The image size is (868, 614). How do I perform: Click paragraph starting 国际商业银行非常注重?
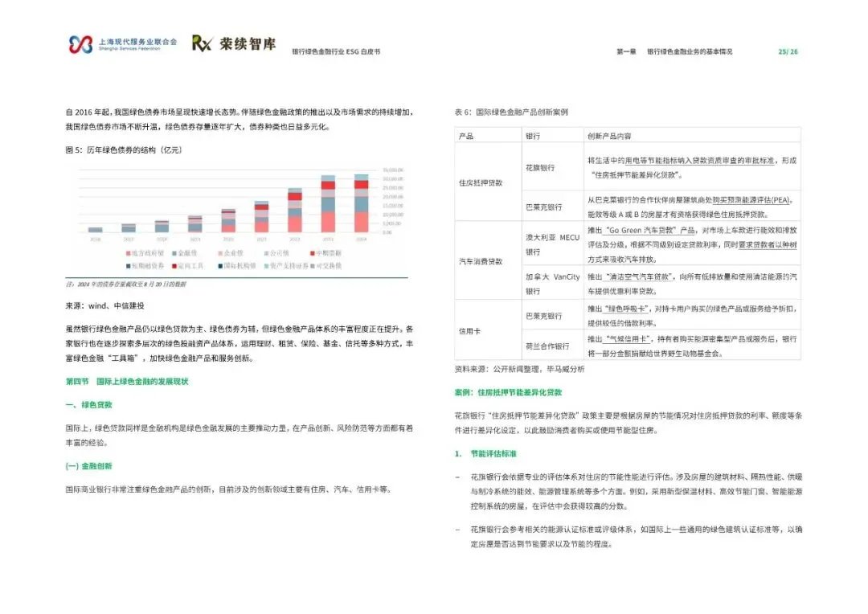(228, 489)
